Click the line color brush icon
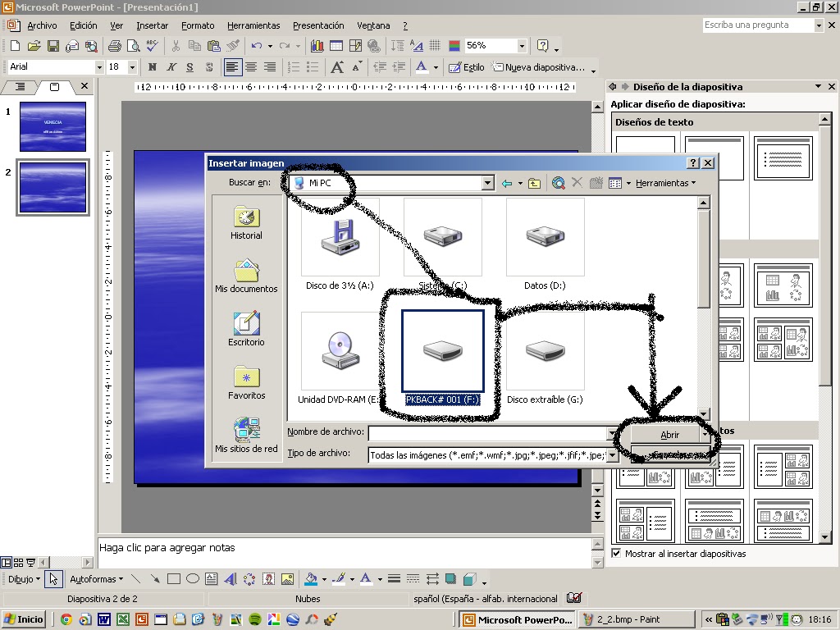This screenshot has width=840, height=630. (x=338, y=578)
